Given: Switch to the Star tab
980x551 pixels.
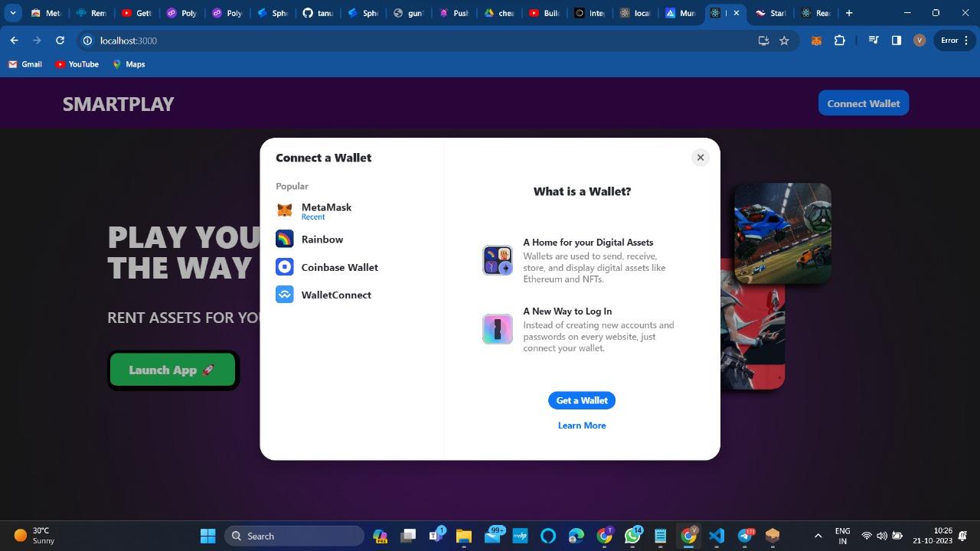Looking at the screenshot, I should click(x=770, y=13).
